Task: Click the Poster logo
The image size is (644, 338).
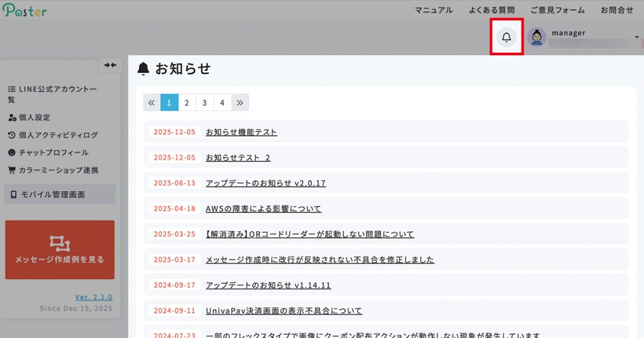Action: pos(24,10)
